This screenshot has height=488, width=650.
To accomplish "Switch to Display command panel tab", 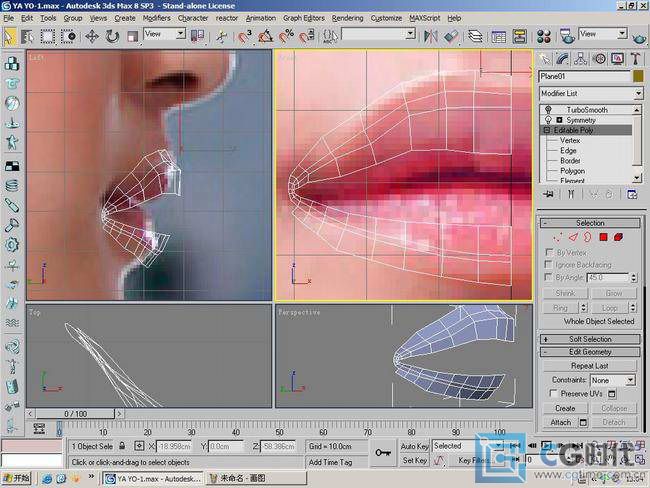I will pos(618,59).
